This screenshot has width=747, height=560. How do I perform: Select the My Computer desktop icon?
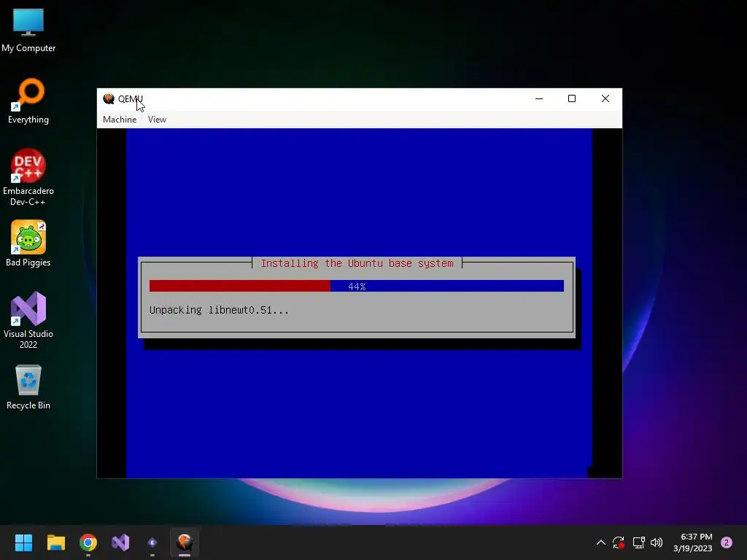click(28, 31)
